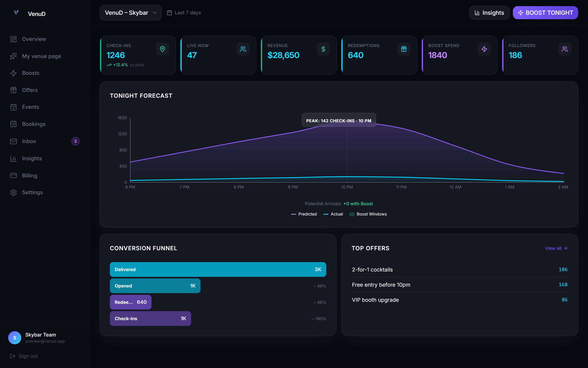Click the people icon on Live Now card
The height and width of the screenshot is (368, 588).
pos(243,49)
